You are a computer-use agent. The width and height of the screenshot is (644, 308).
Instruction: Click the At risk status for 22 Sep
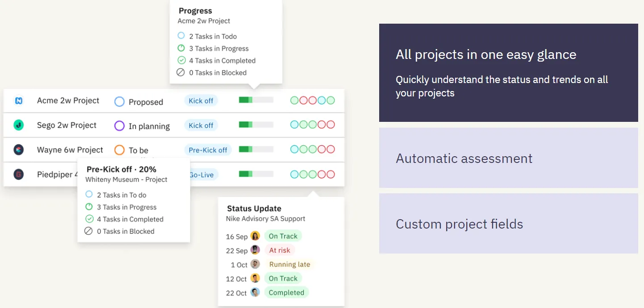(x=280, y=250)
